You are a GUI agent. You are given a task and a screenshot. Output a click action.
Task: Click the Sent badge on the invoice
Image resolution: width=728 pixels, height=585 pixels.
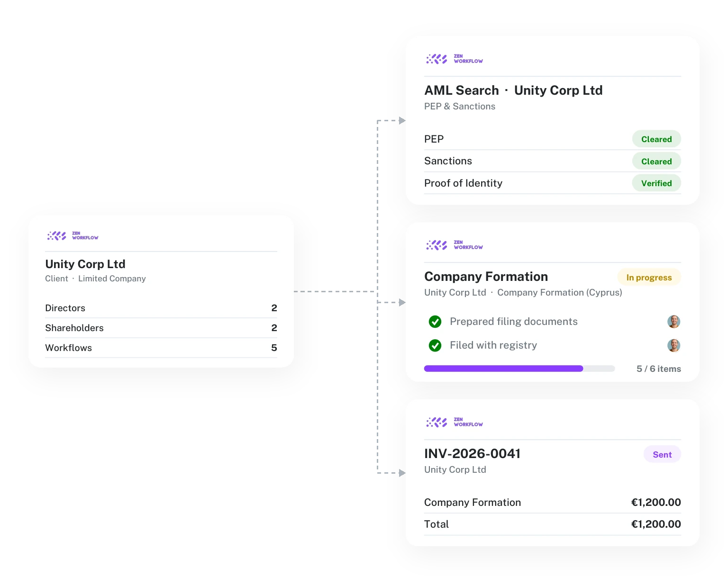662,455
